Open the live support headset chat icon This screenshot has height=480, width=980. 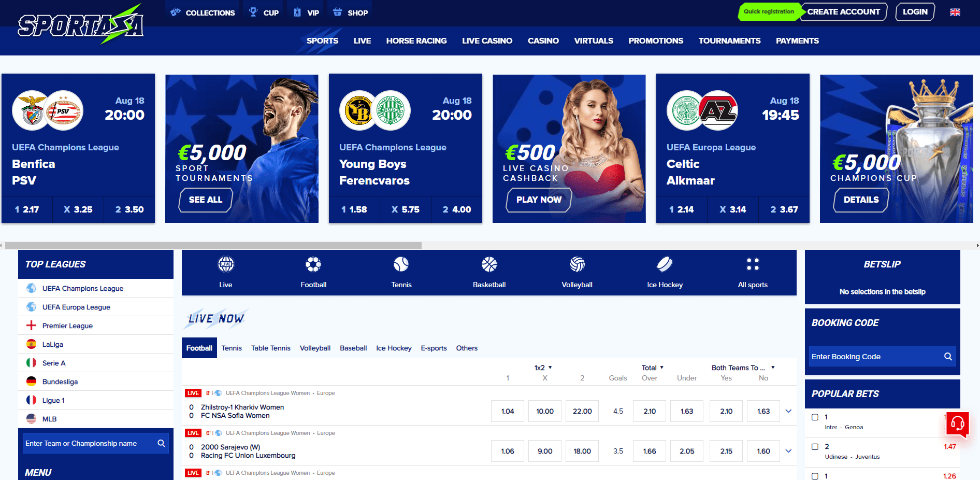click(957, 424)
